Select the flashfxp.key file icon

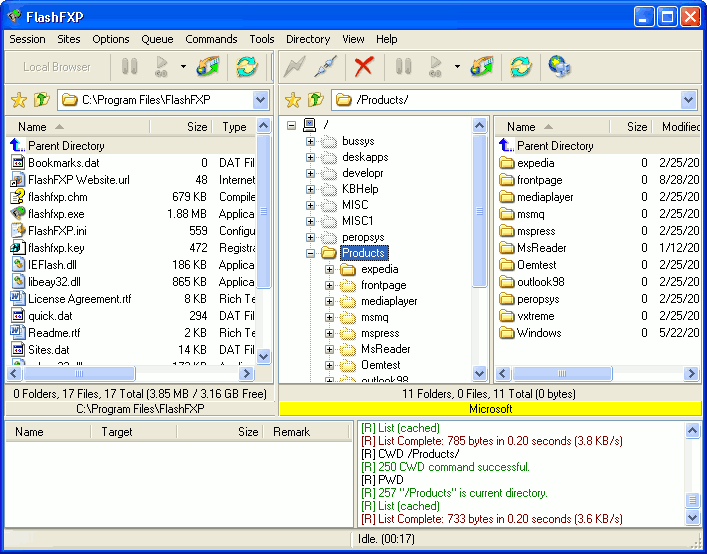pos(18,247)
